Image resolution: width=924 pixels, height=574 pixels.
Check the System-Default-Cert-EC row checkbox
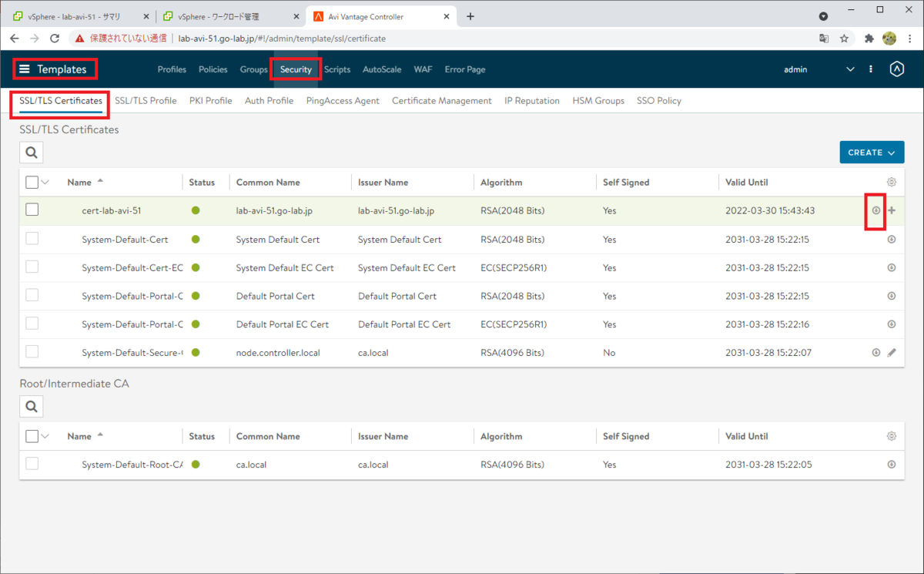click(x=32, y=267)
